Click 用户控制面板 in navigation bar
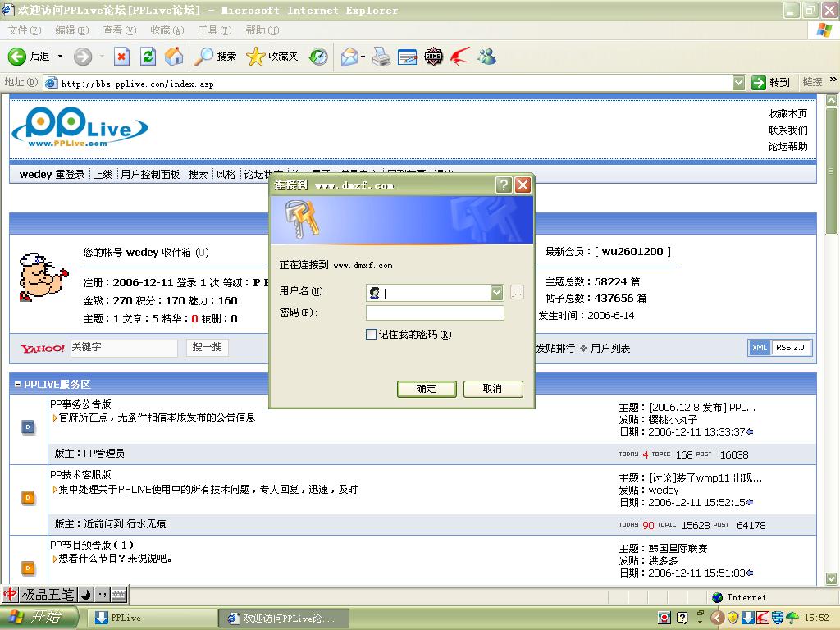 [x=150, y=175]
